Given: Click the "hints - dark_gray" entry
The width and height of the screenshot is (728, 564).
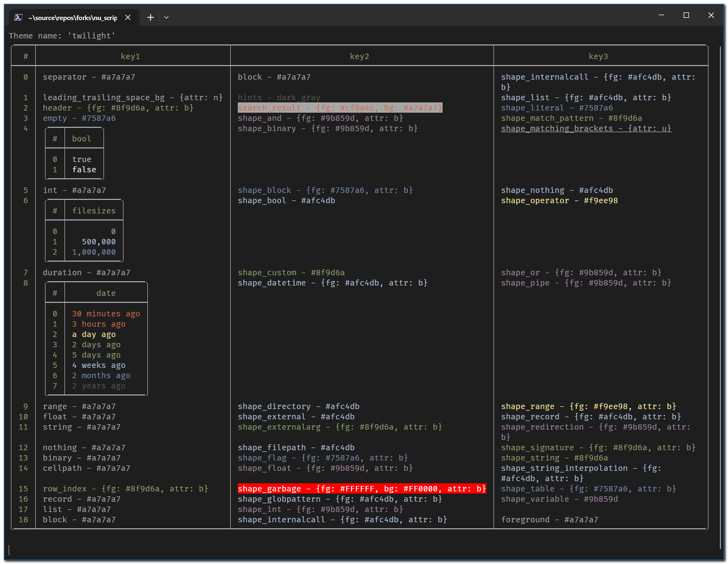Looking at the screenshot, I should (x=279, y=98).
